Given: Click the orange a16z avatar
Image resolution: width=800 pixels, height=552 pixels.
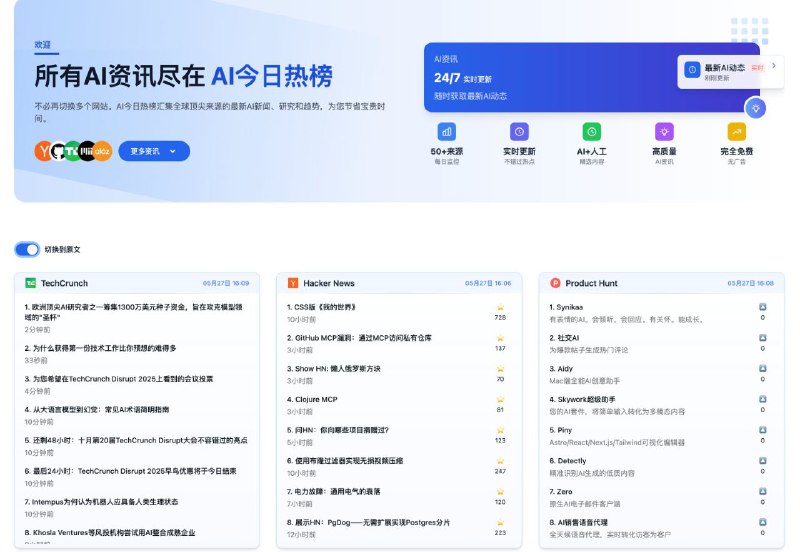Looking at the screenshot, I should (x=103, y=151).
